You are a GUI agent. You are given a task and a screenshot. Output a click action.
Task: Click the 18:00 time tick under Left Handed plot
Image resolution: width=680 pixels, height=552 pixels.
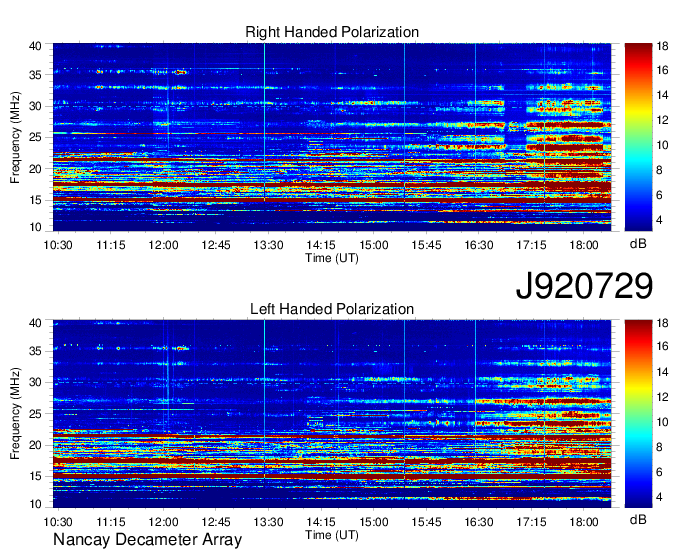[584, 522]
